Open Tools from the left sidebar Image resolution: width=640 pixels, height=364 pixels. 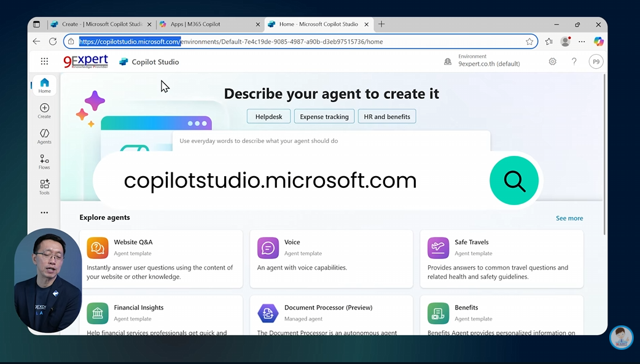[44, 187]
